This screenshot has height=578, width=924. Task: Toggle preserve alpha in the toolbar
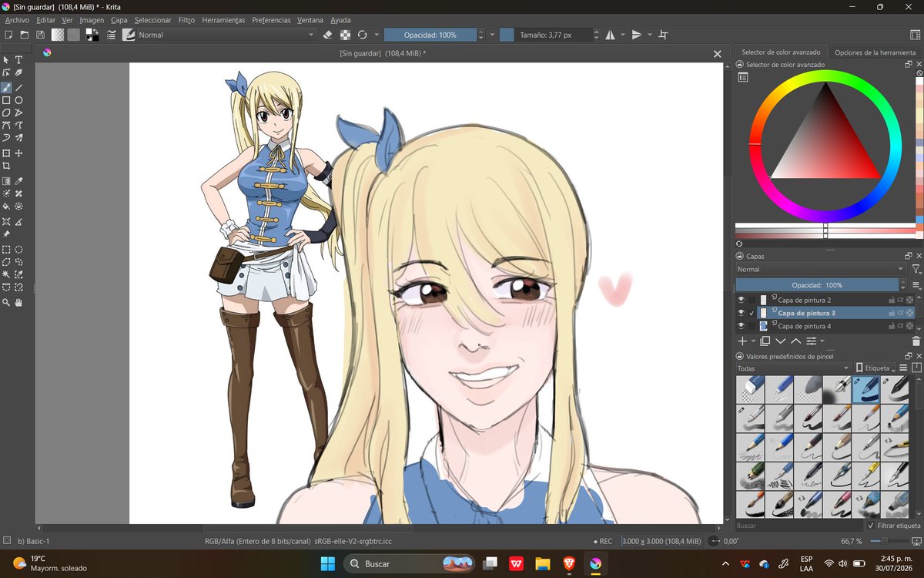coord(345,35)
